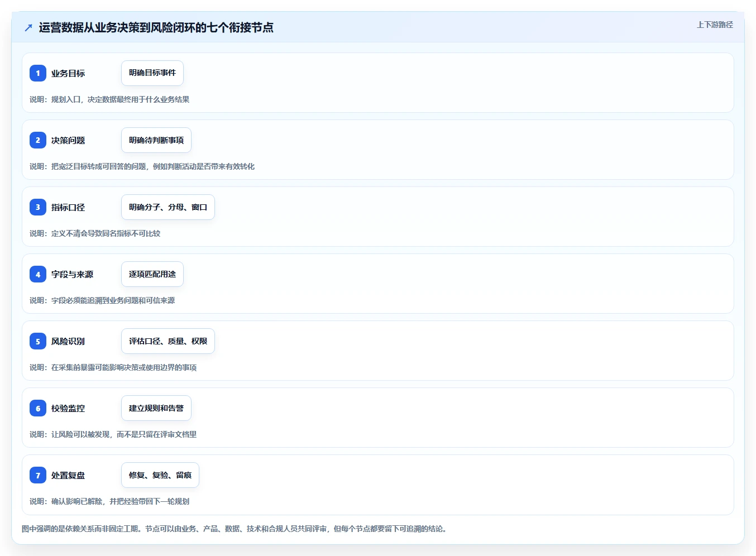Click the 决策问题 node title

point(68,140)
